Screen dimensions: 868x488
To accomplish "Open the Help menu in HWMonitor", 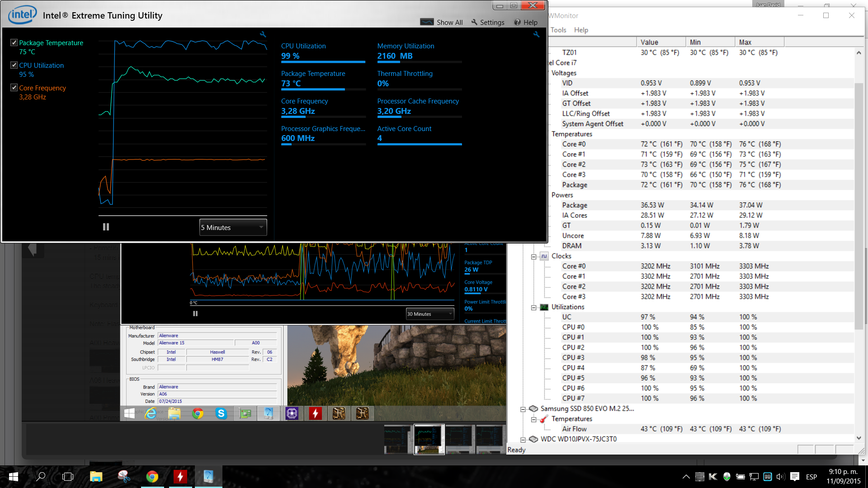I will coord(581,30).
